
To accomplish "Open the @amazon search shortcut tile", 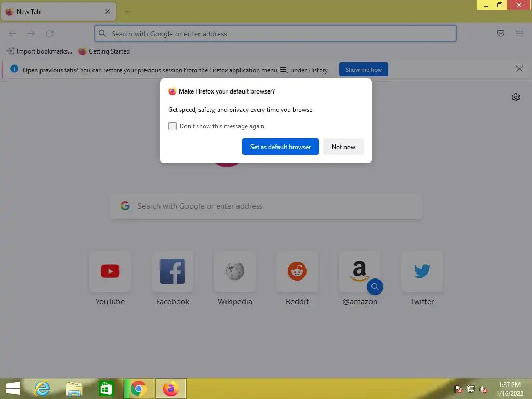I will pos(360,272).
